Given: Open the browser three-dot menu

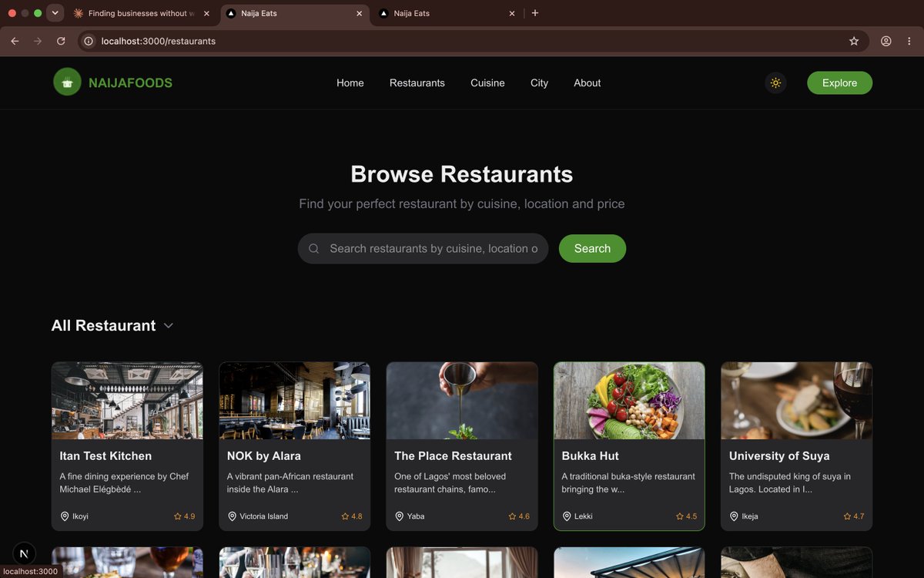Looking at the screenshot, I should tap(909, 41).
